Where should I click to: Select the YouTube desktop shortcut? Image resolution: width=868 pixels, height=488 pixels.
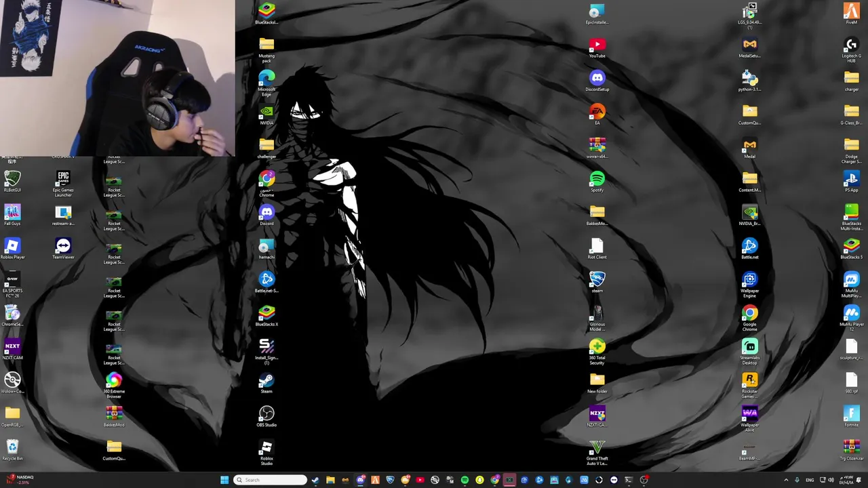pyautogui.click(x=597, y=47)
